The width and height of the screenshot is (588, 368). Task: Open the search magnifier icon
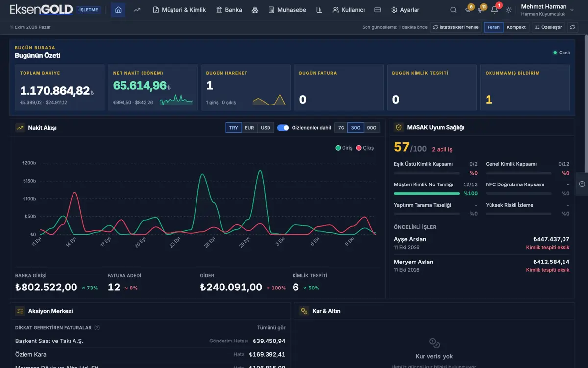453,10
